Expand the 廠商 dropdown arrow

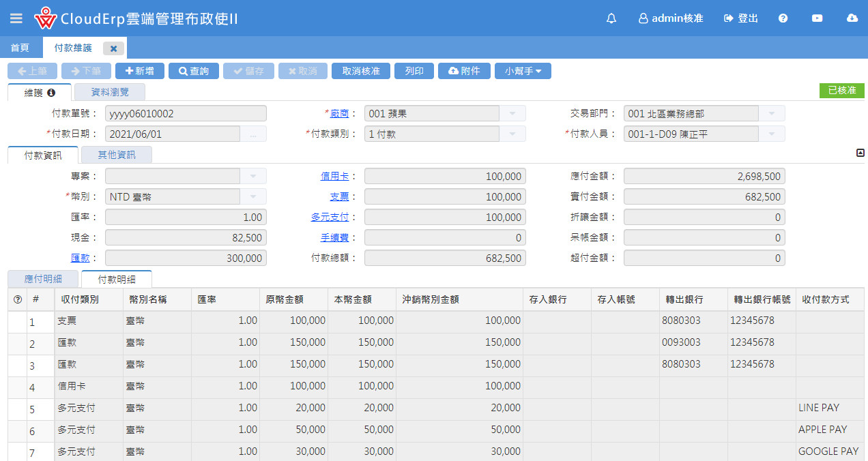pos(512,114)
